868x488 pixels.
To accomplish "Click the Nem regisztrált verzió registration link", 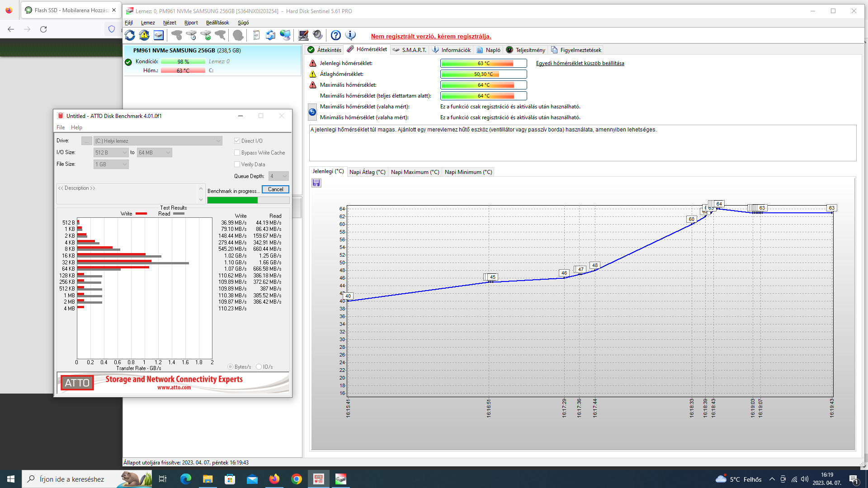I will [431, 37].
